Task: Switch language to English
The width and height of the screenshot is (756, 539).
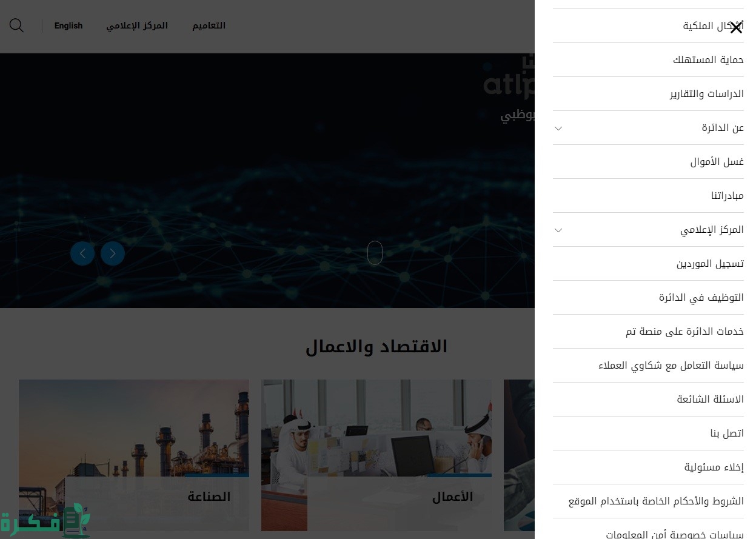Action: 69,25
